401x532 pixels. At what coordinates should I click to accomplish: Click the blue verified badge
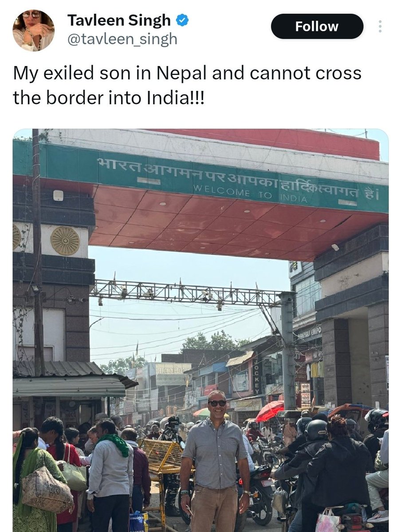[182, 20]
